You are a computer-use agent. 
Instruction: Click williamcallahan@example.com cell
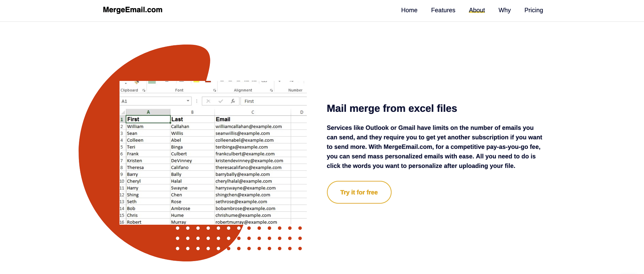[253, 126]
